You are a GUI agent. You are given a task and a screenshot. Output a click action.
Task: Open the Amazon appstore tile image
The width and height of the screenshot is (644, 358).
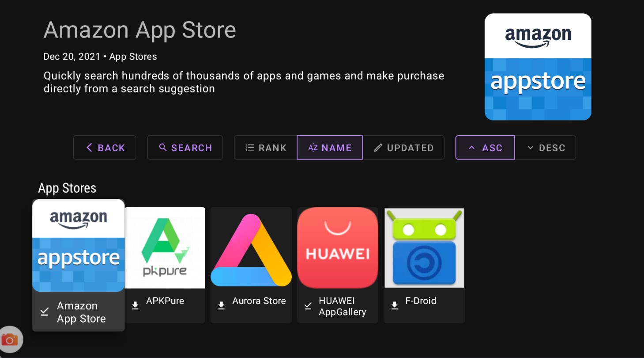coord(79,245)
